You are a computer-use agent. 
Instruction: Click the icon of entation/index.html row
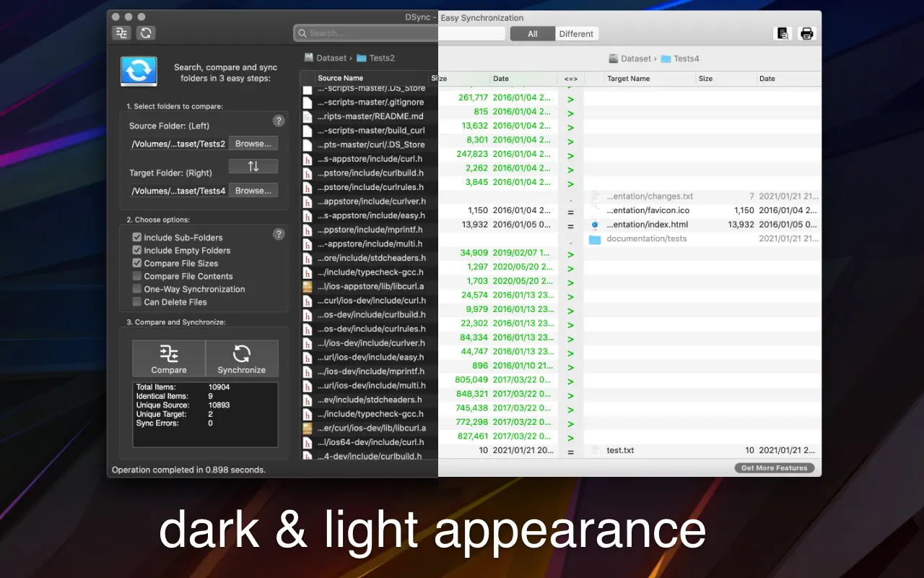[595, 225]
